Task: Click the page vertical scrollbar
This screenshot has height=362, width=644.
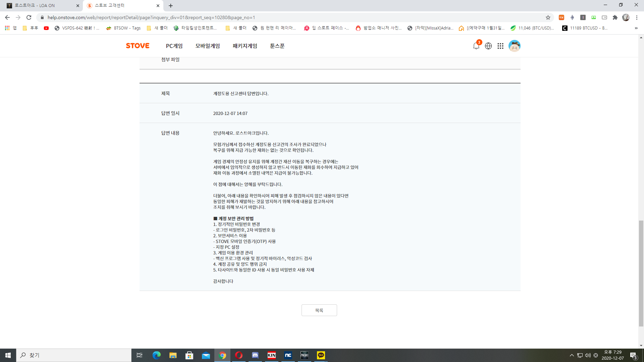Action: click(641, 273)
